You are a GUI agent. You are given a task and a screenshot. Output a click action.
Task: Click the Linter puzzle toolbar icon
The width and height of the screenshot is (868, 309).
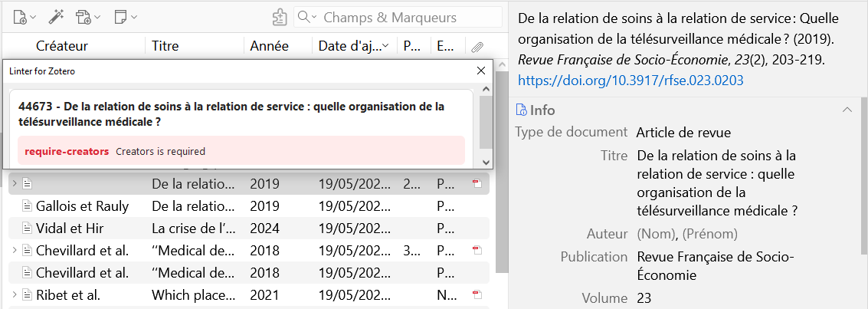pos(280,18)
